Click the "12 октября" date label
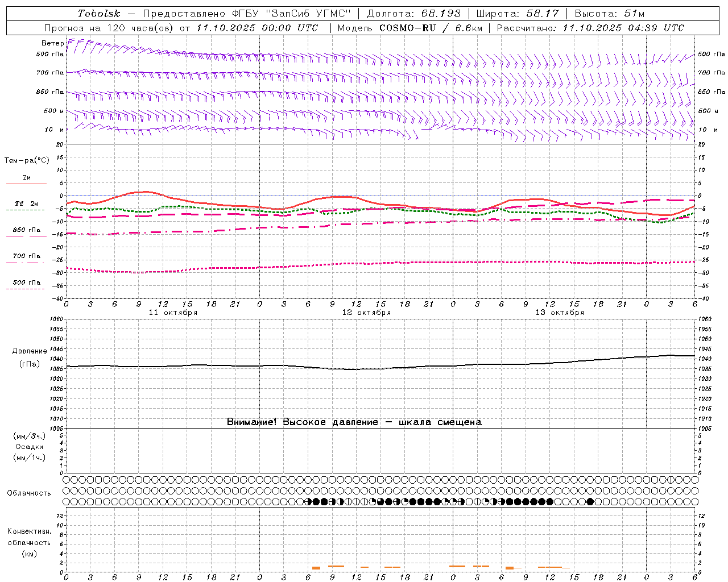The height and width of the screenshot is (582, 728). pos(366,313)
